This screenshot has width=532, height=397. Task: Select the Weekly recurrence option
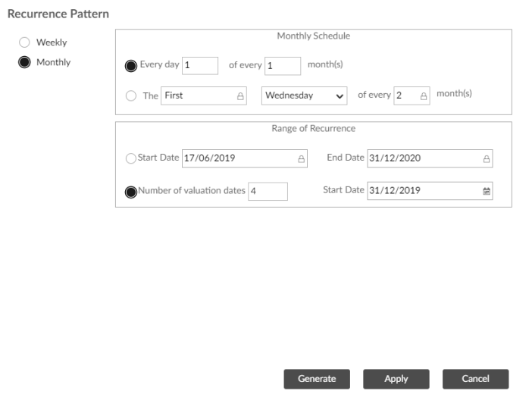[x=25, y=42]
